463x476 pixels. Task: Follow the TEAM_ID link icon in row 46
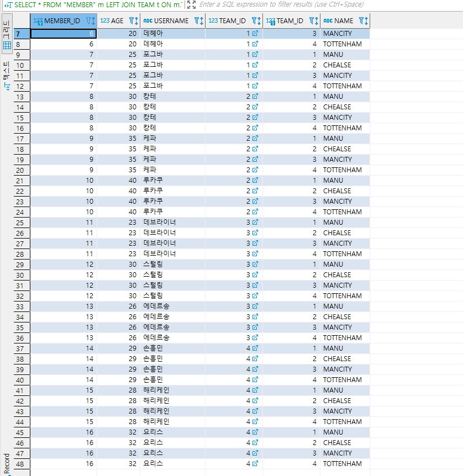255,442
